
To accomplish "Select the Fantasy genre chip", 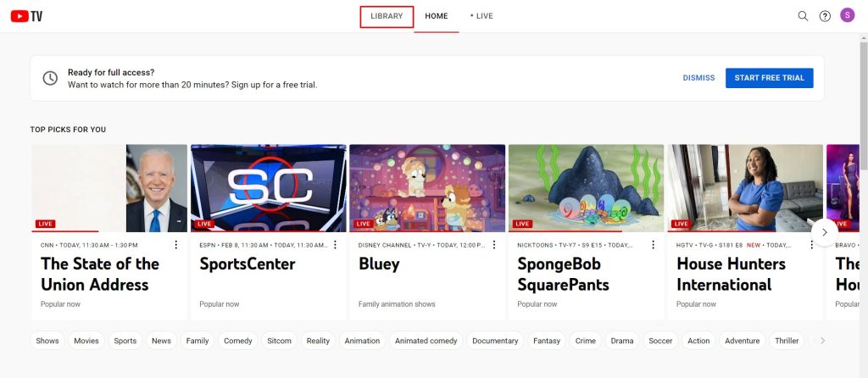I will coord(547,341).
